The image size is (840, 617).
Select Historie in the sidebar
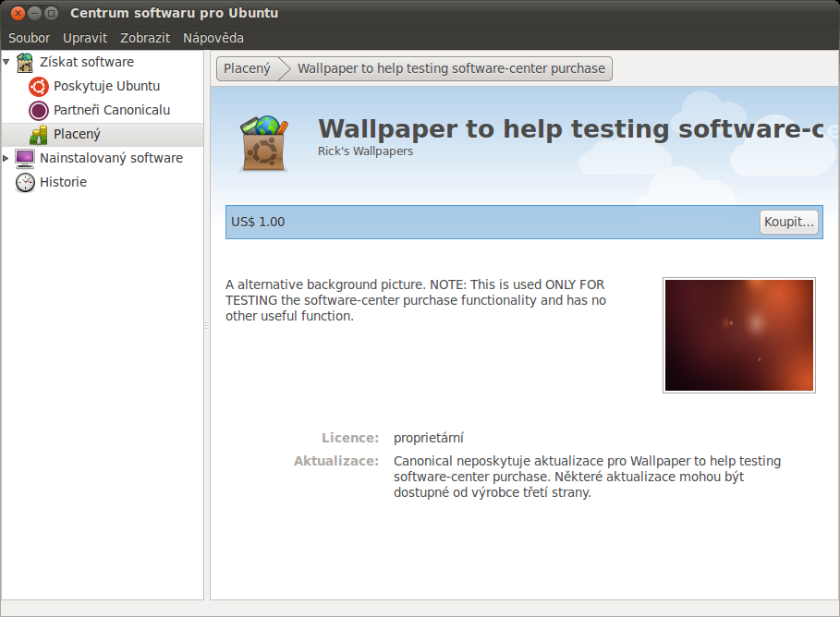pos(63,182)
